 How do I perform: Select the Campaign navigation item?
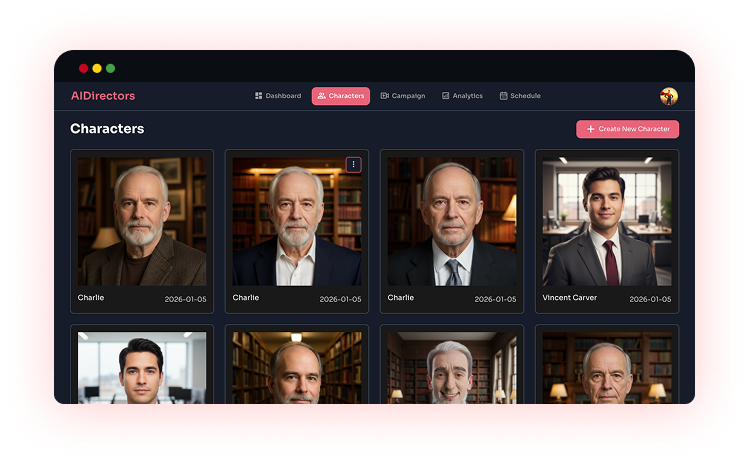(403, 96)
